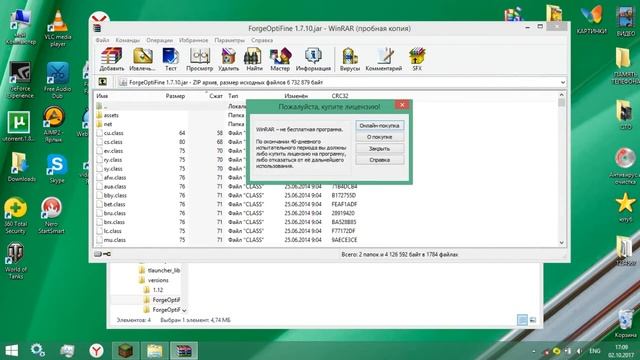Viewport: 640px width, 360px height.
Task: Open the Команды menu
Action: pyautogui.click(x=127, y=40)
